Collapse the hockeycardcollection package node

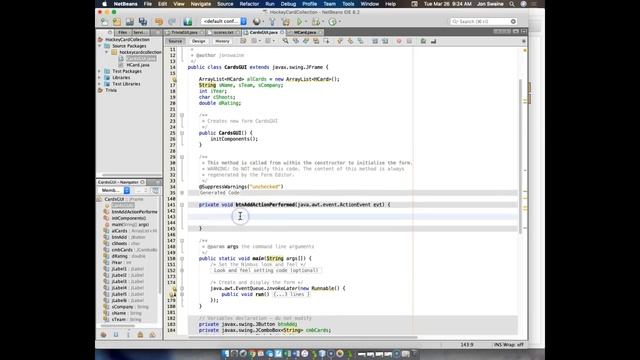107,52
